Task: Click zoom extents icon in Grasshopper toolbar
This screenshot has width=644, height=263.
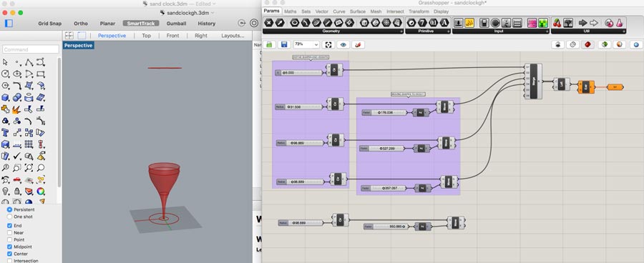Action: click(x=328, y=44)
